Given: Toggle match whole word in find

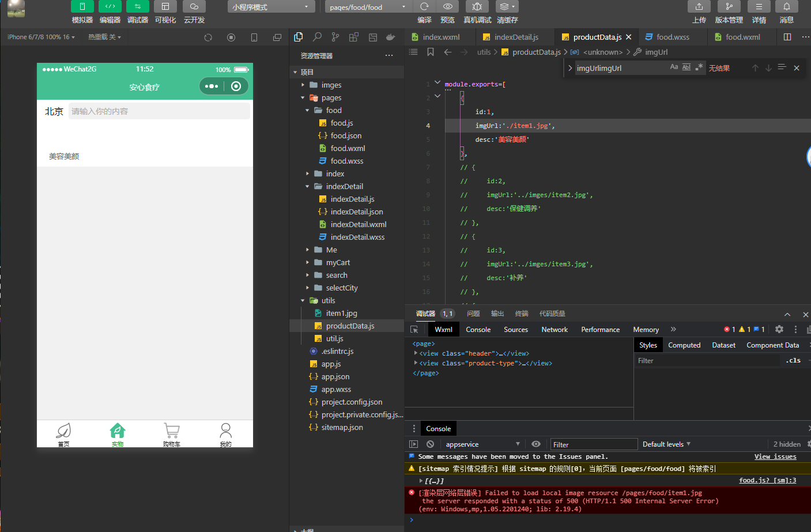Looking at the screenshot, I should [686, 67].
